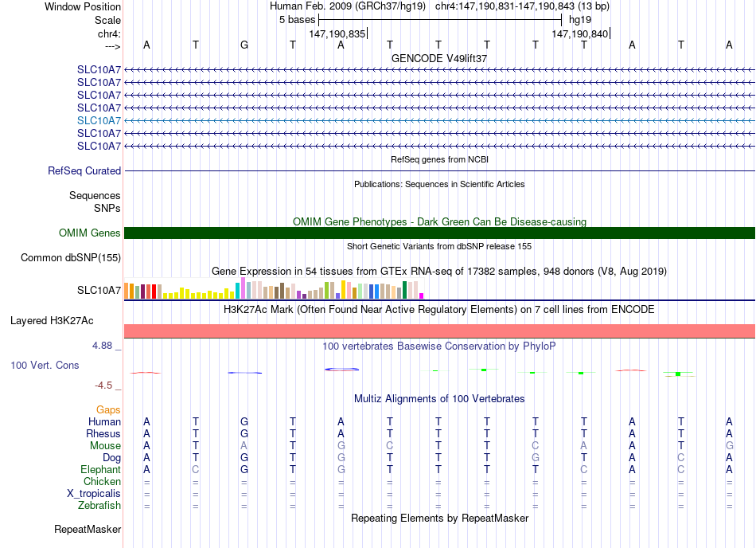Open Short Genetic Variants from dbSNP title
Viewport: 756px width, 548px height.
click(x=439, y=246)
